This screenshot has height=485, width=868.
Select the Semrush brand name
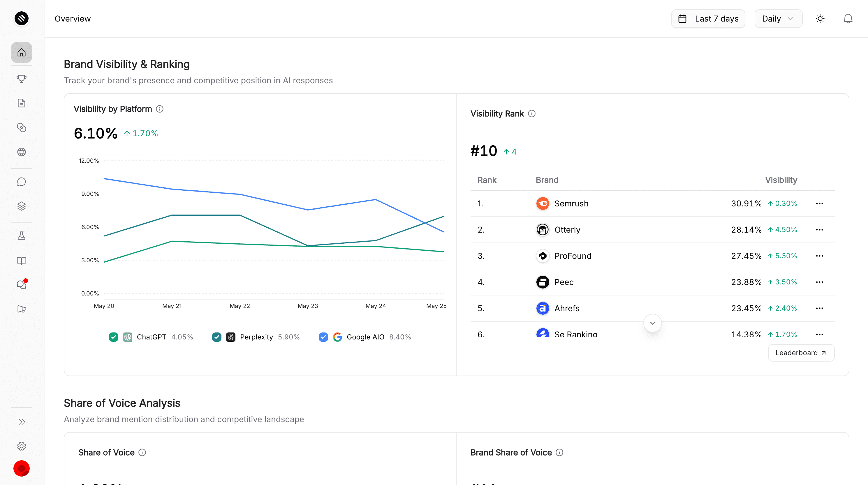point(571,203)
